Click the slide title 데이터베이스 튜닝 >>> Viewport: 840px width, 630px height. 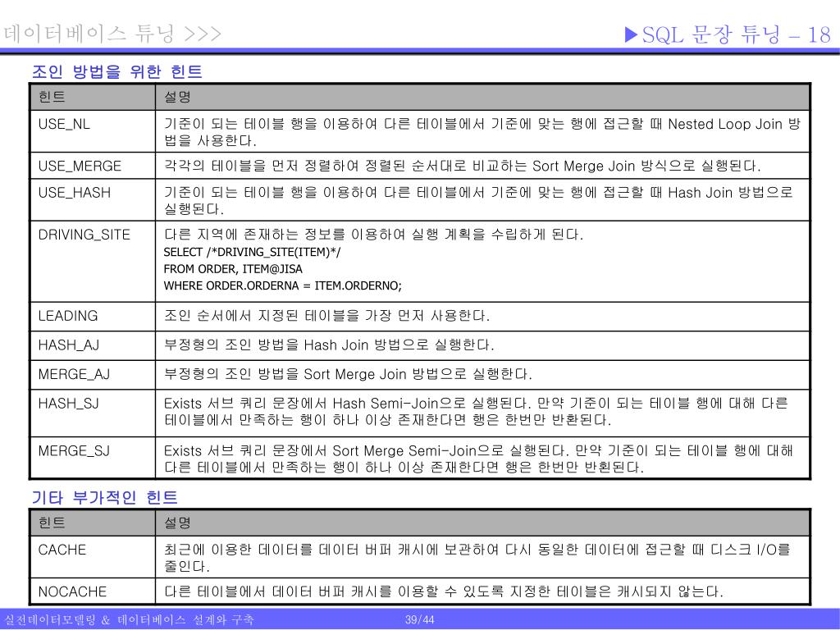coord(112,34)
